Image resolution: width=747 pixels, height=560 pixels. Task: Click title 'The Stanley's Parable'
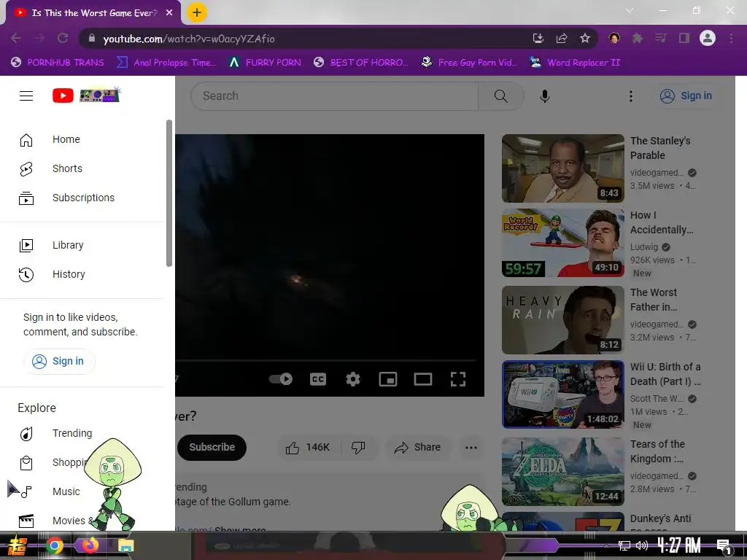[659, 148]
